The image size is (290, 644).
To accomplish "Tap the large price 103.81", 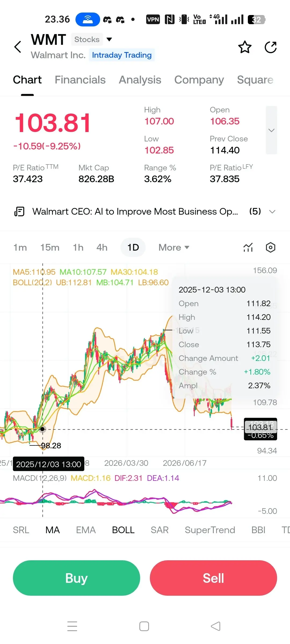I will (x=53, y=123).
